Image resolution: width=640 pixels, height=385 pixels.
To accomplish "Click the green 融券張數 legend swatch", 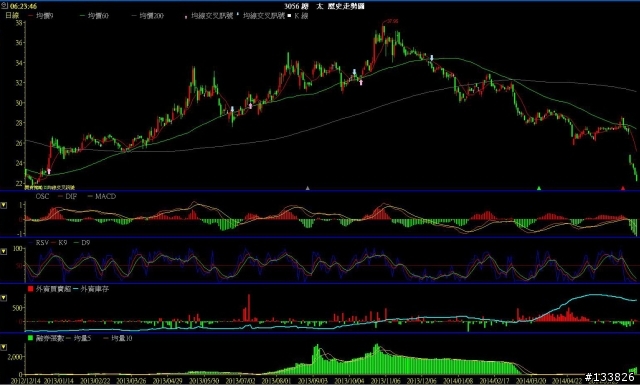I will pyautogui.click(x=31, y=338).
